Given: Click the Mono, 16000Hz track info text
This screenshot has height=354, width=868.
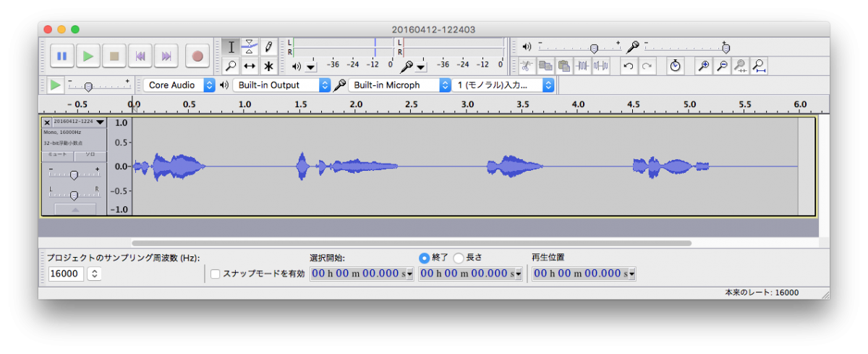Looking at the screenshot, I should pos(61,132).
